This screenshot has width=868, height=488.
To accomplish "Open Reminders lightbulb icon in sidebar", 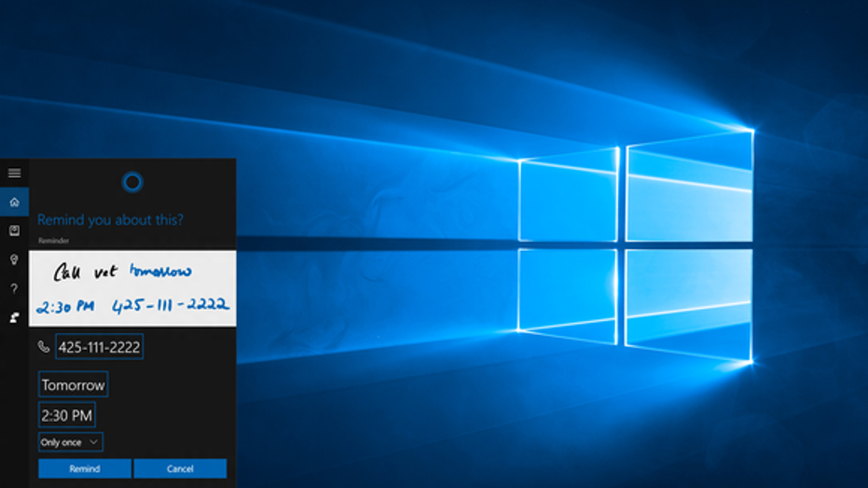I will [14, 259].
